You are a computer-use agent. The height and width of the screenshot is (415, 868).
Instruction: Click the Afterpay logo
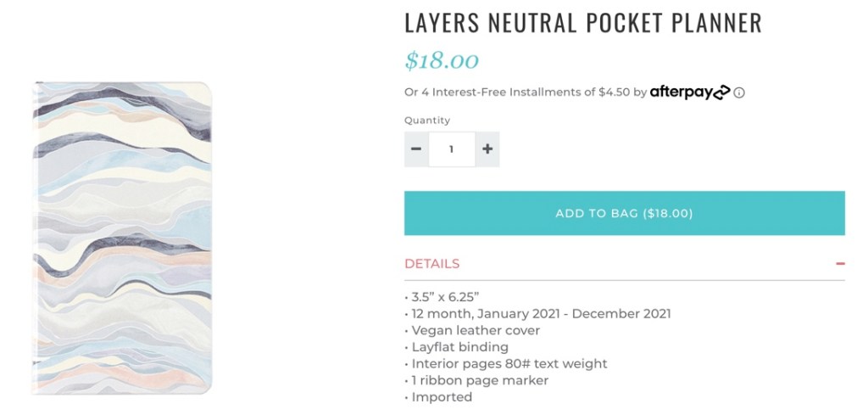[x=689, y=92]
